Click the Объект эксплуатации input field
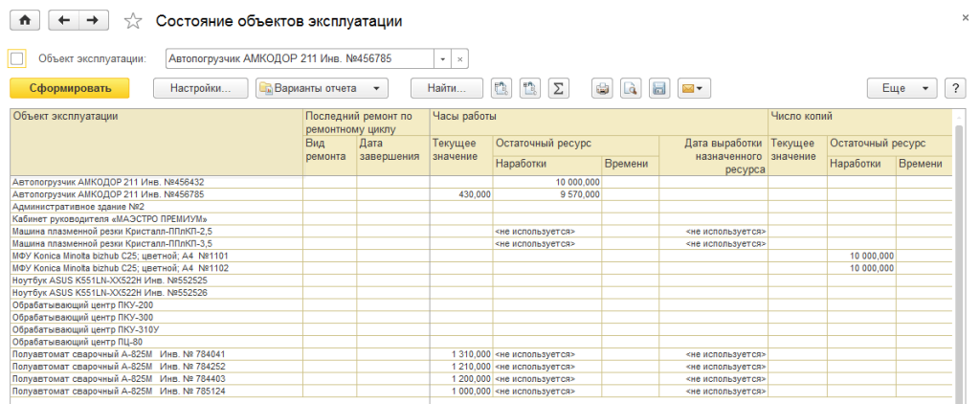The image size is (980, 404). click(299, 58)
